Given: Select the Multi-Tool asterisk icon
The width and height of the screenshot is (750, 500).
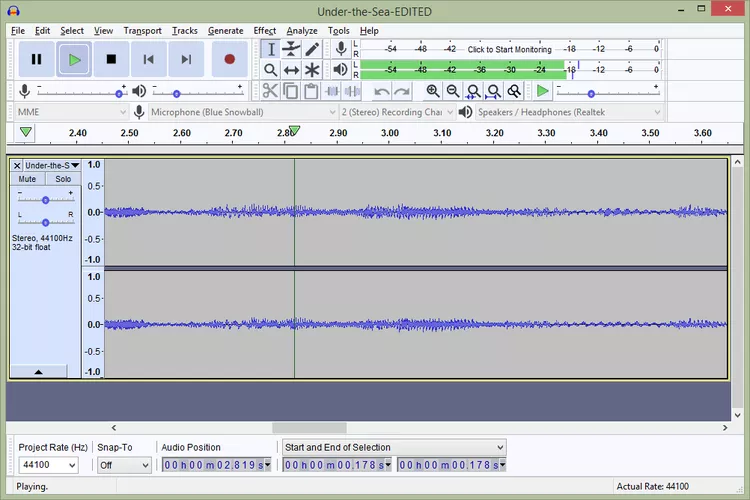Looking at the screenshot, I should coord(312,70).
